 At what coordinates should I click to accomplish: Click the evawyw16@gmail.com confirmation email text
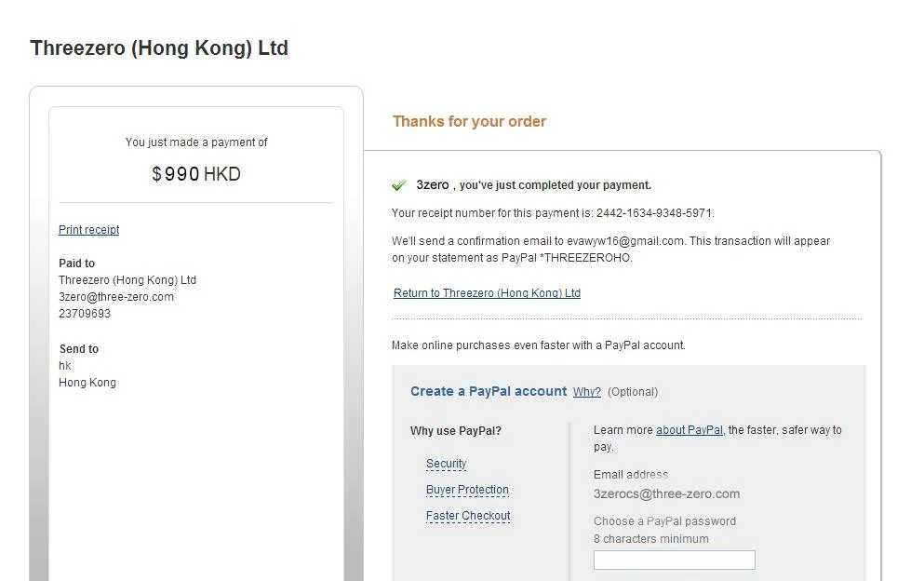click(x=624, y=240)
